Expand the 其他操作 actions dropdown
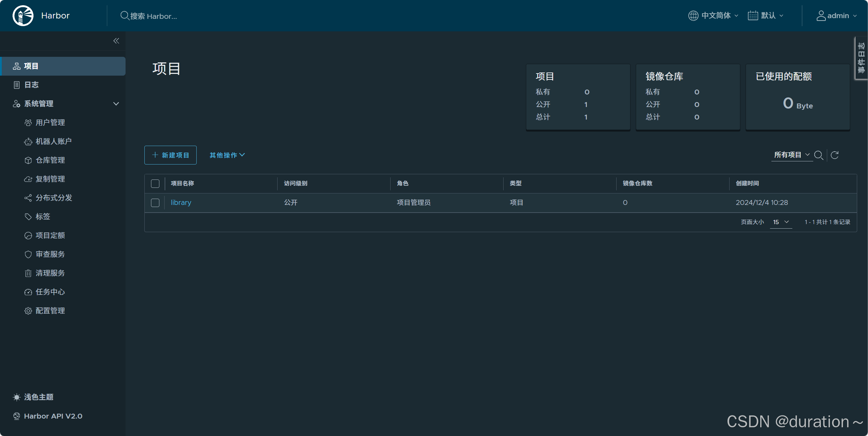Viewport: 868px width, 436px height. (x=227, y=155)
